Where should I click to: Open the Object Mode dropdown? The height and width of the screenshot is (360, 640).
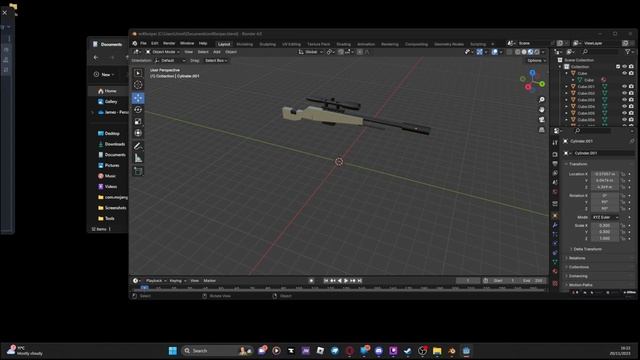163,52
